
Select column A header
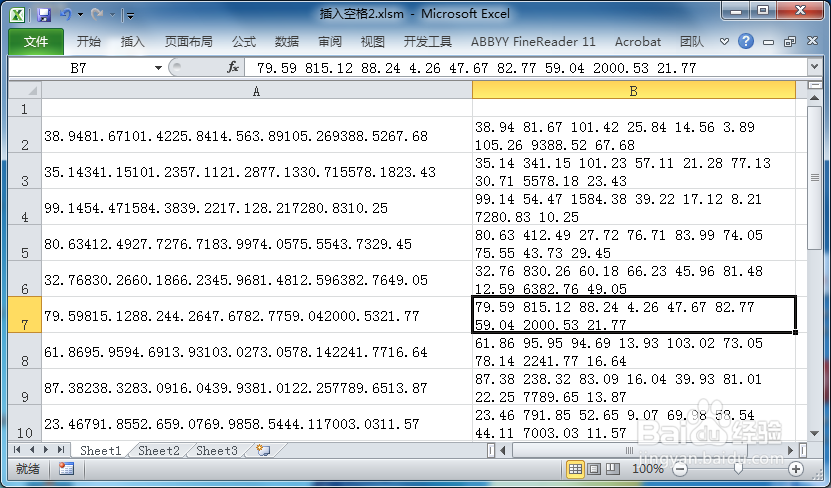pyautogui.click(x=257, y=91)
